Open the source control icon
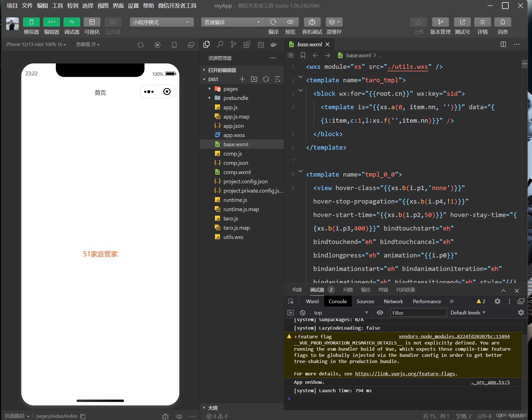This screenshot has width=532, height=420. [x=233, y=44]
